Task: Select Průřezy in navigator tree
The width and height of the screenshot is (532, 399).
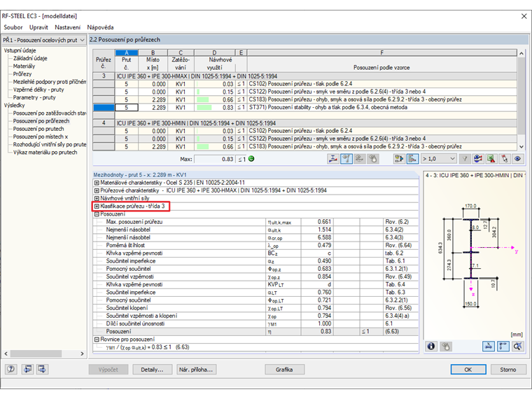Action: pos(22,74)
